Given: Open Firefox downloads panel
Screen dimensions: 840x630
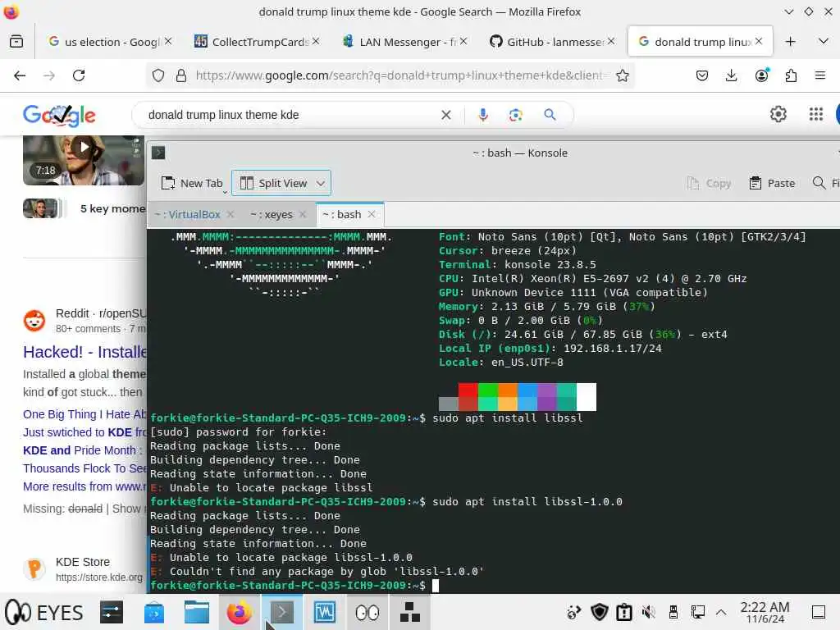Looking at the screenshot, I should click(731, 75).
